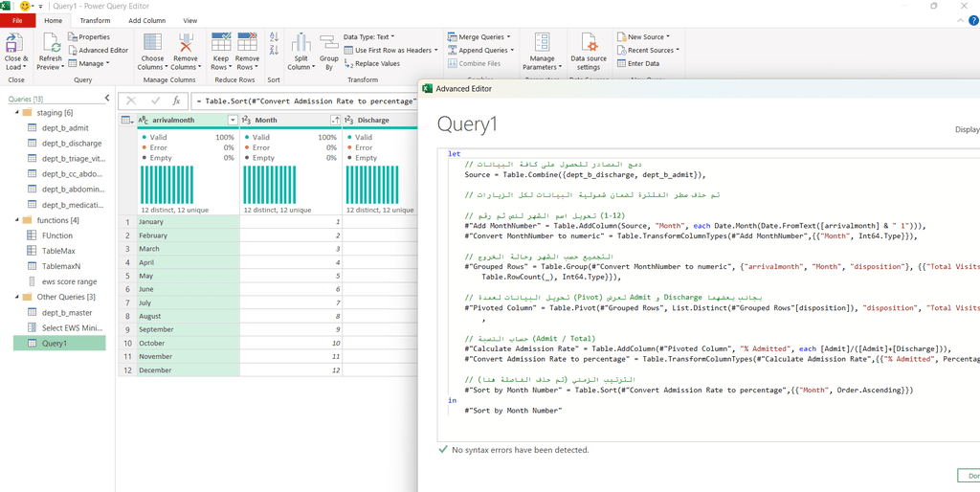Collapse the ribbon with the chevron

tap(963, 21)
